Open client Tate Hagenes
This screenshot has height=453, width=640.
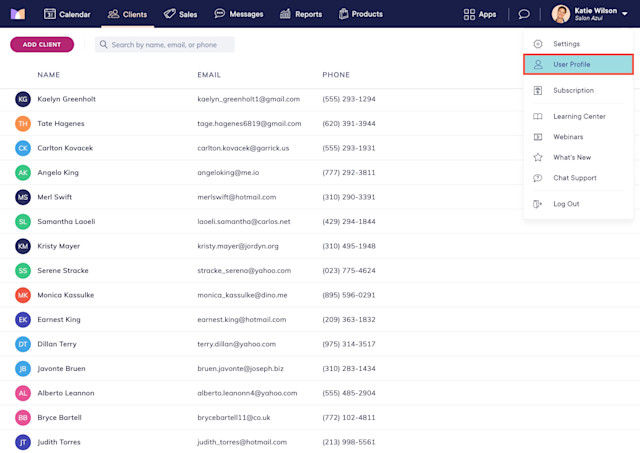coord(61,124)
